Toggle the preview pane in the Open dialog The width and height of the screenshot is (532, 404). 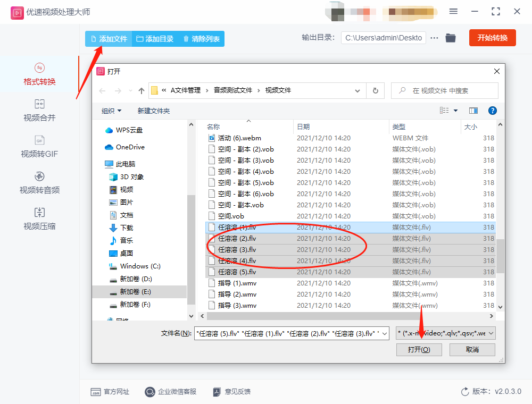pos(472,111)
